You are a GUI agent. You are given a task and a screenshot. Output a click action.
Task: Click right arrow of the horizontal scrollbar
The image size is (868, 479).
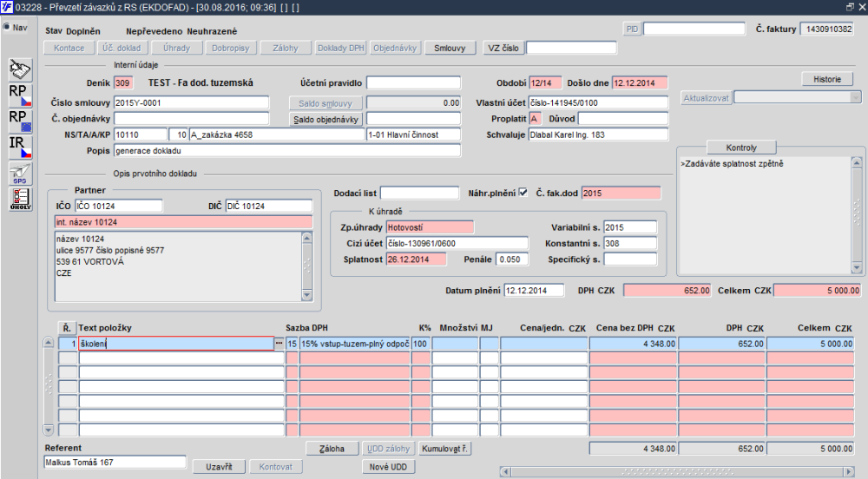849,472
